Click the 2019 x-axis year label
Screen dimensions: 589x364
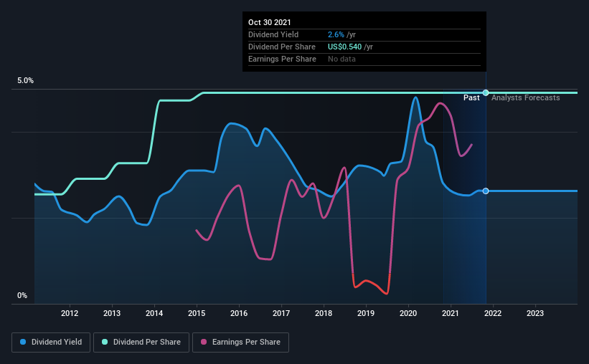[x=366, y=313]
